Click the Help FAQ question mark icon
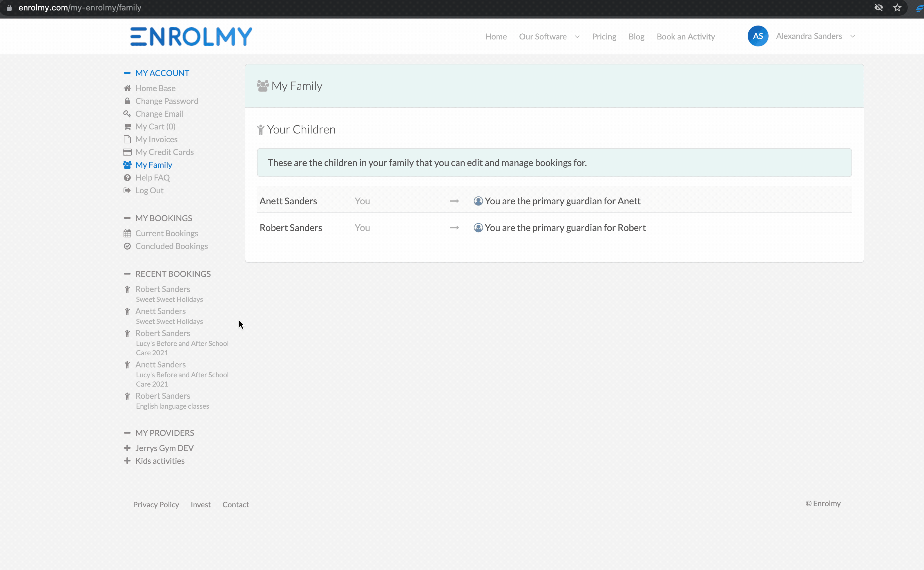This screenshot has height=570, width=924. (127, 178)
